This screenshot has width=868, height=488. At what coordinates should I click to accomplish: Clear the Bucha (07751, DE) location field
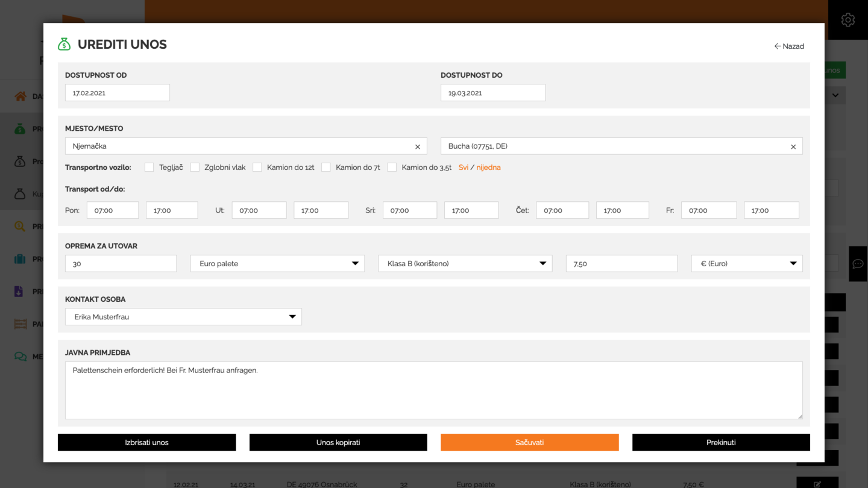pyautogui.click(x=793, y=146)
